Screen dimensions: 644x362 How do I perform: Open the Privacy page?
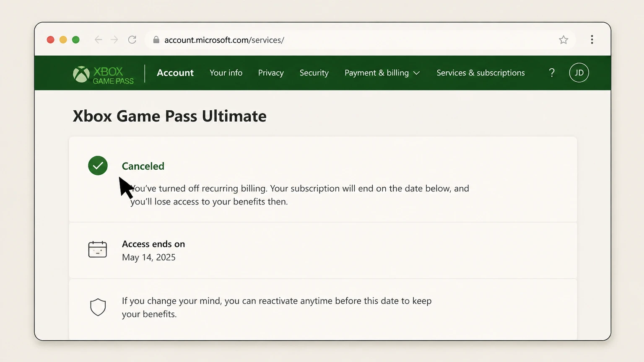click(271, 73)
